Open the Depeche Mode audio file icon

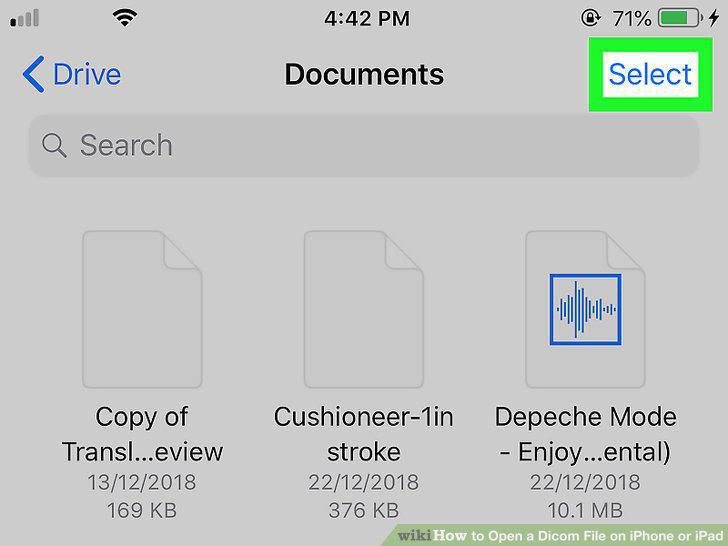coord(585,309)
